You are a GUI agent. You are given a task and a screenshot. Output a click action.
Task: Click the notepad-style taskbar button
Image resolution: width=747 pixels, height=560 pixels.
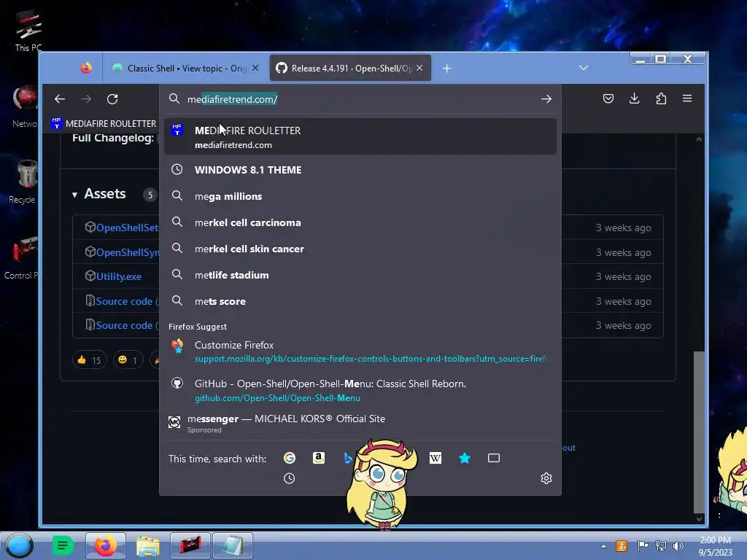click(233, 545)
